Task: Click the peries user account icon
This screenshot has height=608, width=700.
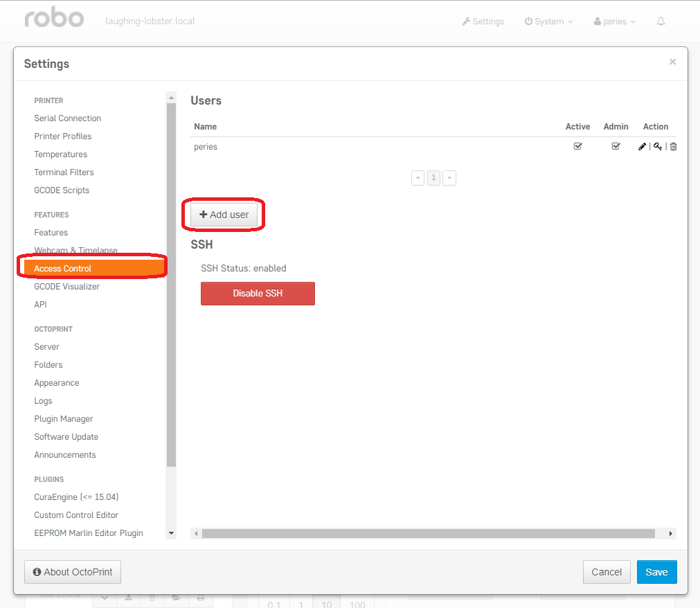Action: [x=596, y=21]
